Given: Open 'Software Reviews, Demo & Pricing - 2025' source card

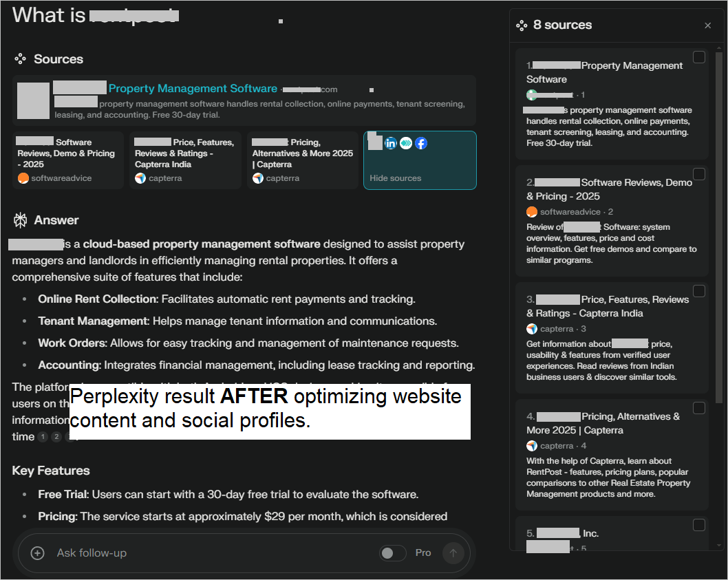Looking at the screenshot, I should point(68,160).
